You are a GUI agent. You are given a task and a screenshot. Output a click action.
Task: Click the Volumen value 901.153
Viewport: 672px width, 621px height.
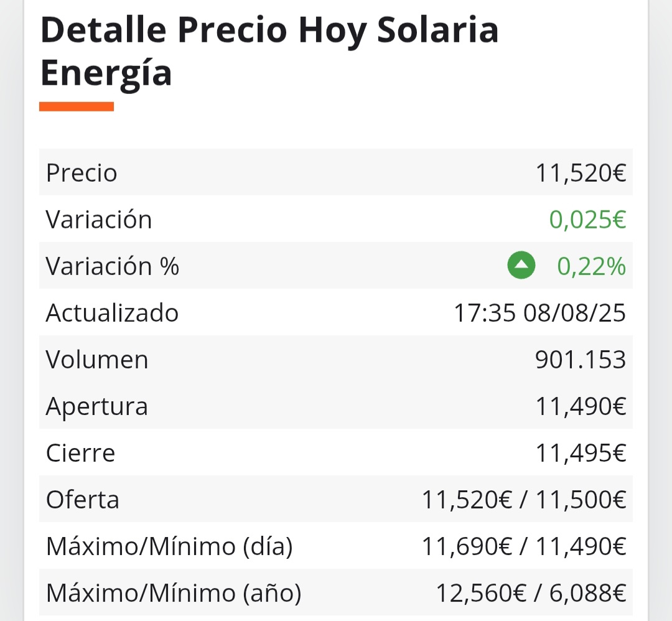(581, 360)
